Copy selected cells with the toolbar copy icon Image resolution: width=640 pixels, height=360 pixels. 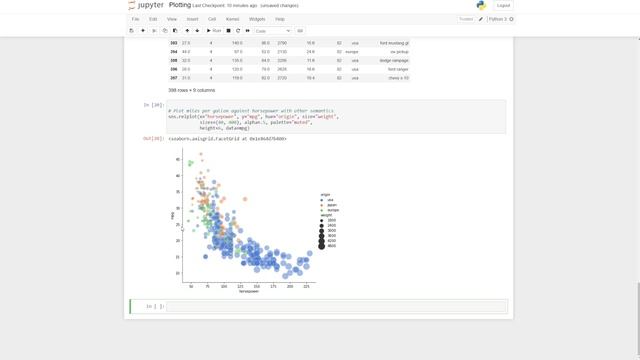click(x=165, y=31)
